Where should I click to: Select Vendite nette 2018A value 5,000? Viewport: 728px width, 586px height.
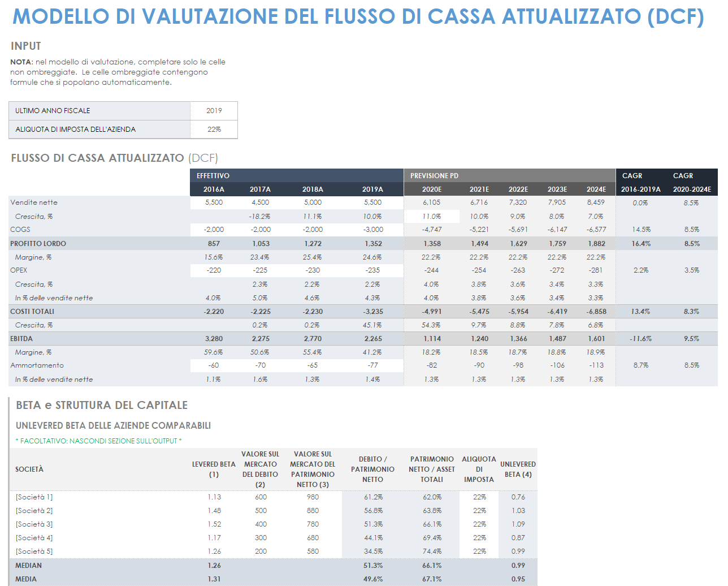(x=313, y=202)
